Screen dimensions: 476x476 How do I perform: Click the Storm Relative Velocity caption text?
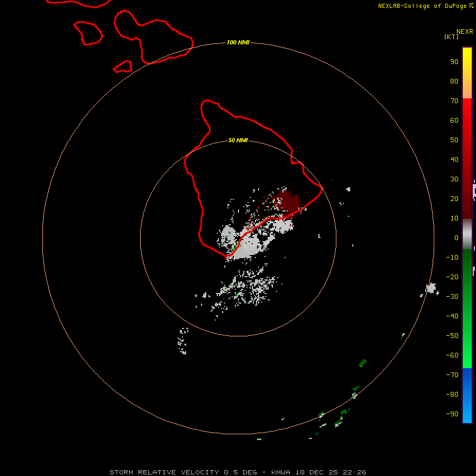point(237,472)
